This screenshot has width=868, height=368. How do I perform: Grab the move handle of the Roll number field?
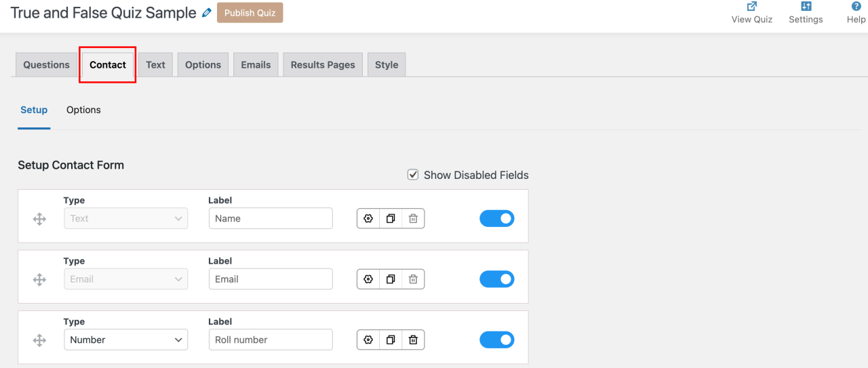coord(39,340)
